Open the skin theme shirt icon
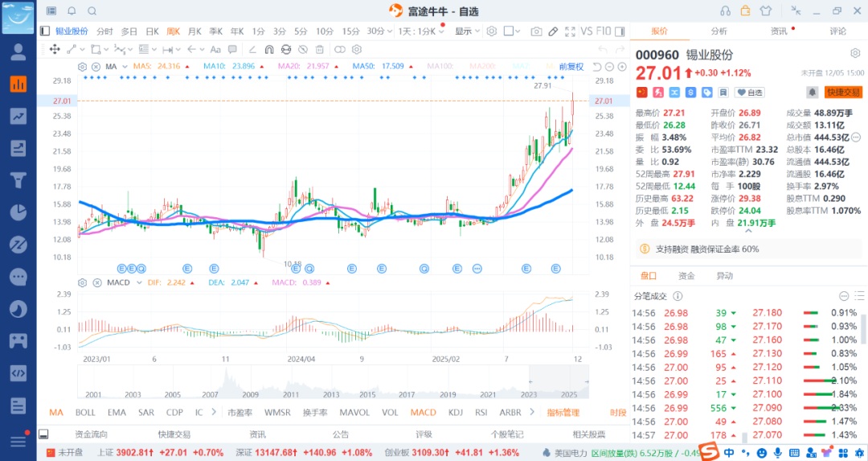Viewport: 868px width, 461px height. [766, 10]
